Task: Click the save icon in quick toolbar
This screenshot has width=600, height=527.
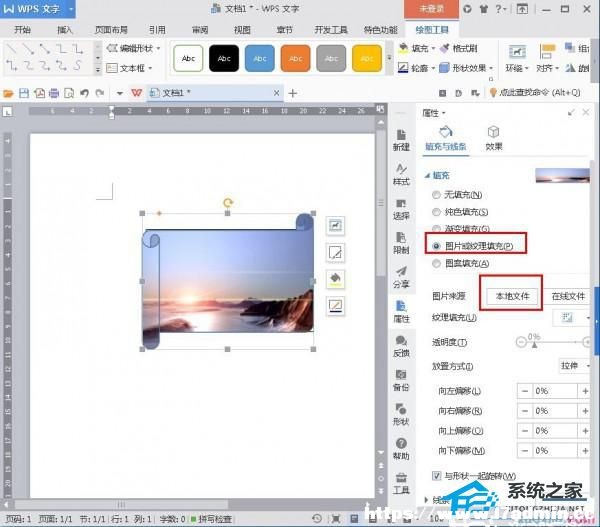Action: click(x=24, y=93)
